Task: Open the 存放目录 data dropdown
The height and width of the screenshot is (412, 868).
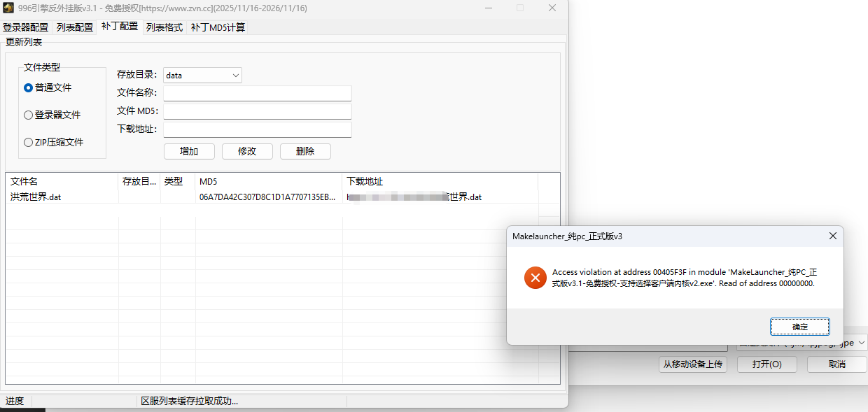Action: pyautogui.click(x=236, y=75)
